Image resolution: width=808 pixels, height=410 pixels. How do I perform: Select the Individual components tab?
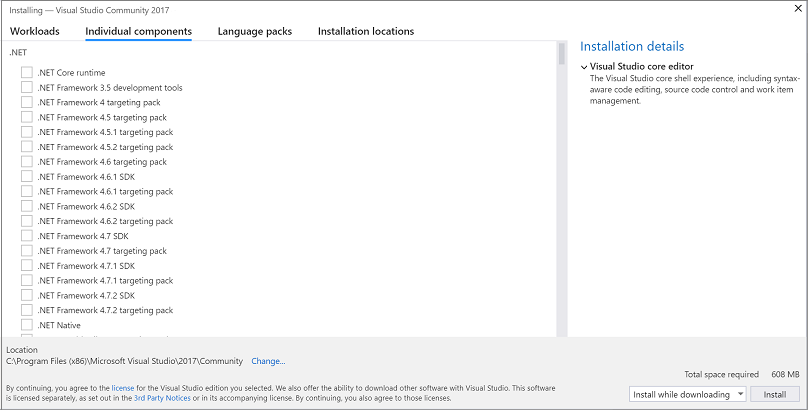point(139,31)
